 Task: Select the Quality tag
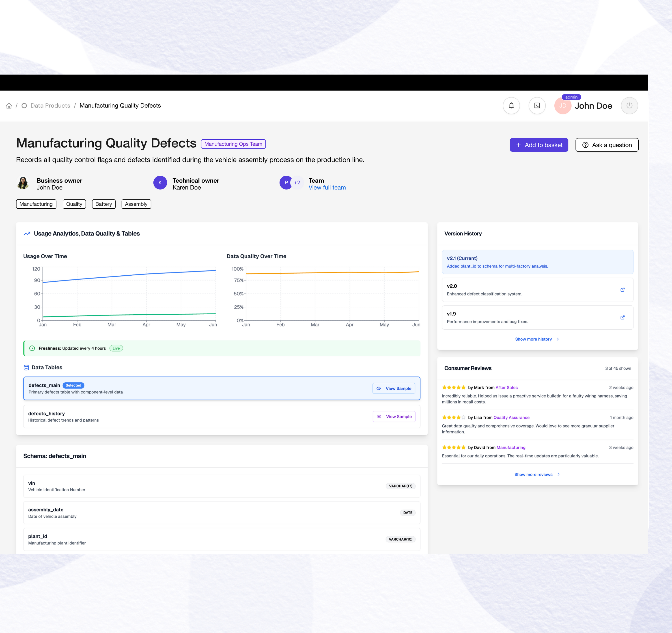coord(74,204)
